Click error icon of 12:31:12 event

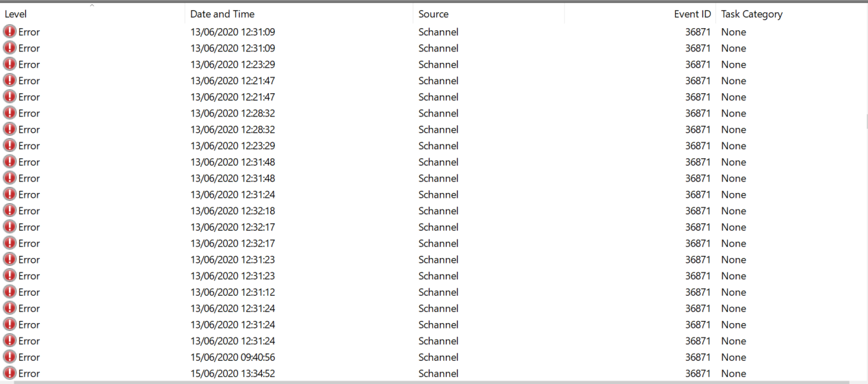[x=10, y=292]
